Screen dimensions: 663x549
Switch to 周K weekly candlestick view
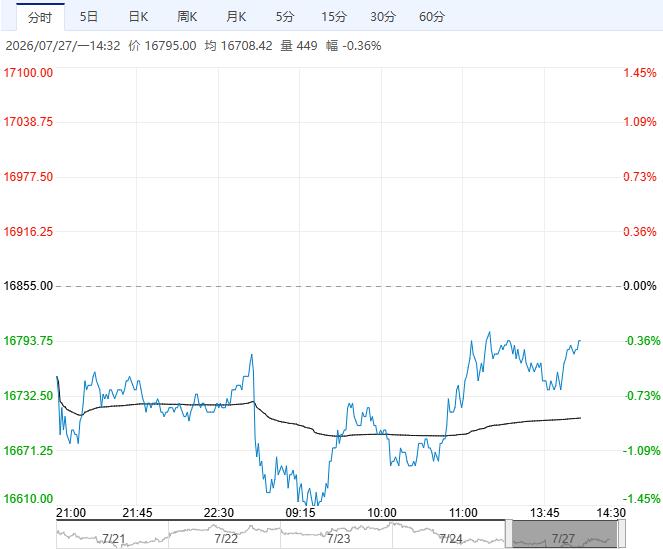click(187, 16)
